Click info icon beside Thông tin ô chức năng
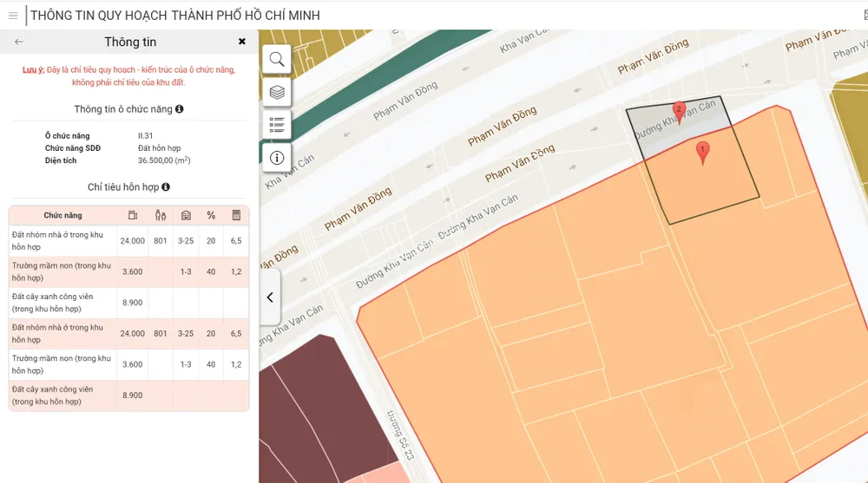This screenshot has height=483, width=868. click(180, 109)
